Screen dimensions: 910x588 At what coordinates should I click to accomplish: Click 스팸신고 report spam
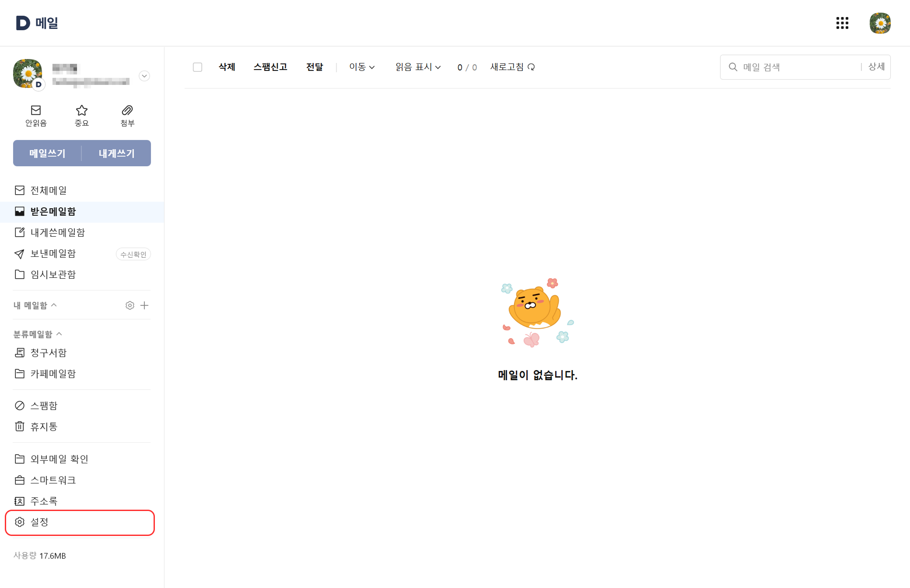270,67
